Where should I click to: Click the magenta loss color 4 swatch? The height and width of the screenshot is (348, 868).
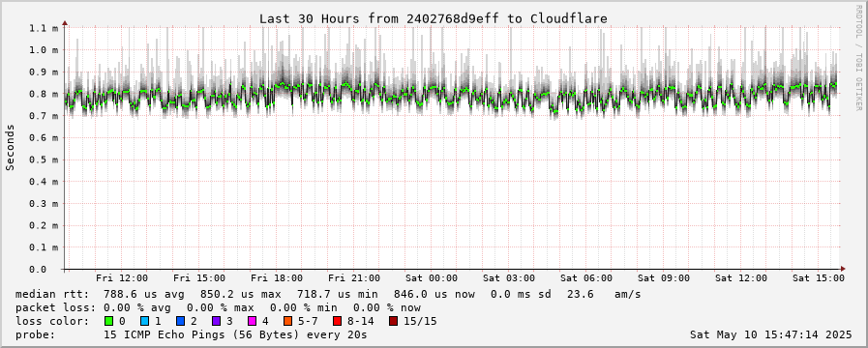(253, 321)
